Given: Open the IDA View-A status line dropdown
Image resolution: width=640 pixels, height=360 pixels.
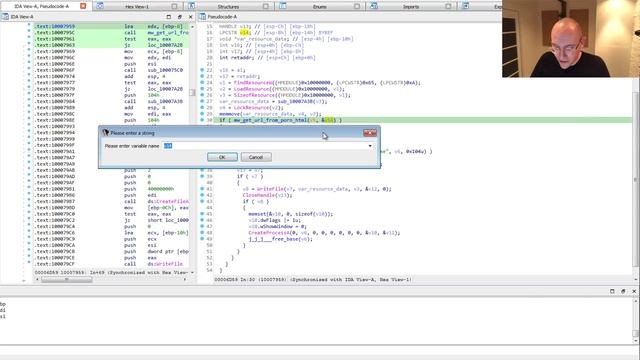Looking at the screenshot, I should 192,272.
